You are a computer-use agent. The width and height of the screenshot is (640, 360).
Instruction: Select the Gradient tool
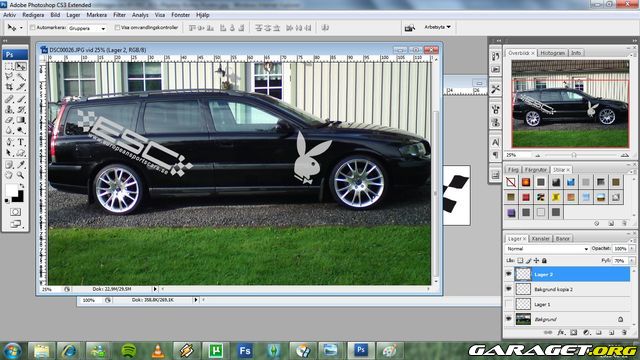[21, 120]
